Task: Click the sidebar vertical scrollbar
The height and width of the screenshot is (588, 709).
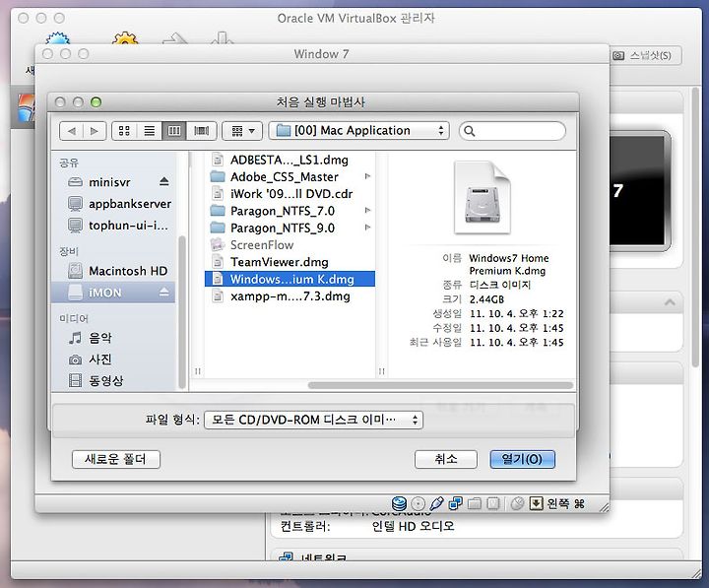Action: pos(182,311)
